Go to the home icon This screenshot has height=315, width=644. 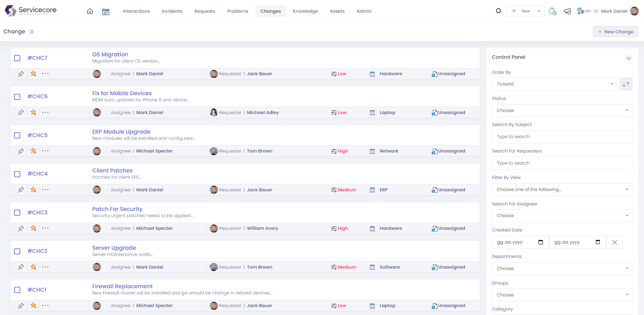coord(90,11)
